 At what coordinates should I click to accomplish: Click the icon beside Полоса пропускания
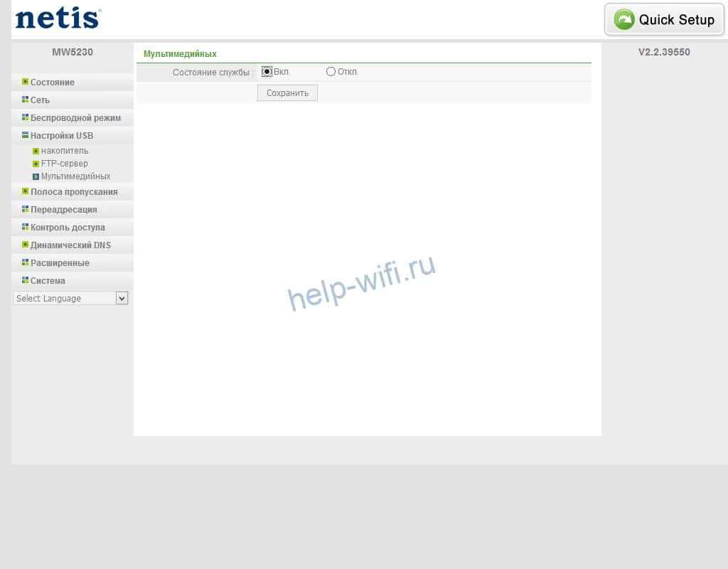click(x=25, y=191)
